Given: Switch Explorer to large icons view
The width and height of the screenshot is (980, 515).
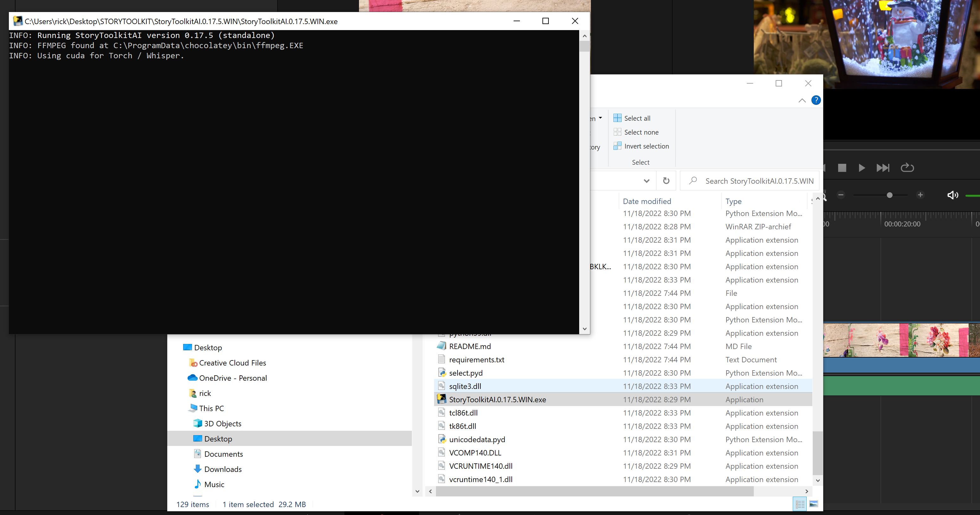Looking at the screenshot, I should tap(813, 504).
